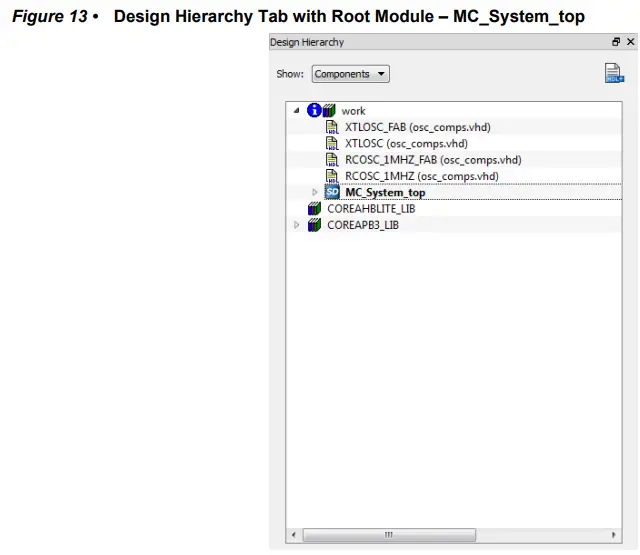Viewport: 640px width, 555px height.
Task: Select RCOSC_1MHZ (osc_comps.vhd) entry
Action: [x=422, y=176]
